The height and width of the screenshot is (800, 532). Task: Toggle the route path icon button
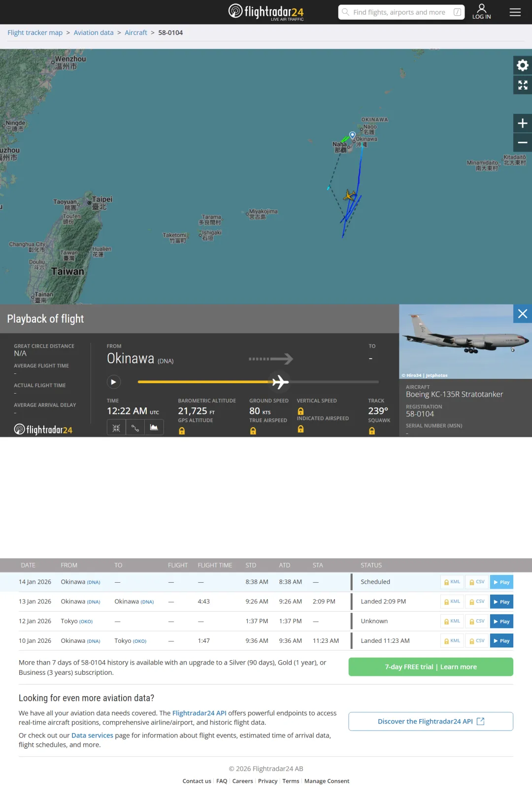tap(135, 428)
